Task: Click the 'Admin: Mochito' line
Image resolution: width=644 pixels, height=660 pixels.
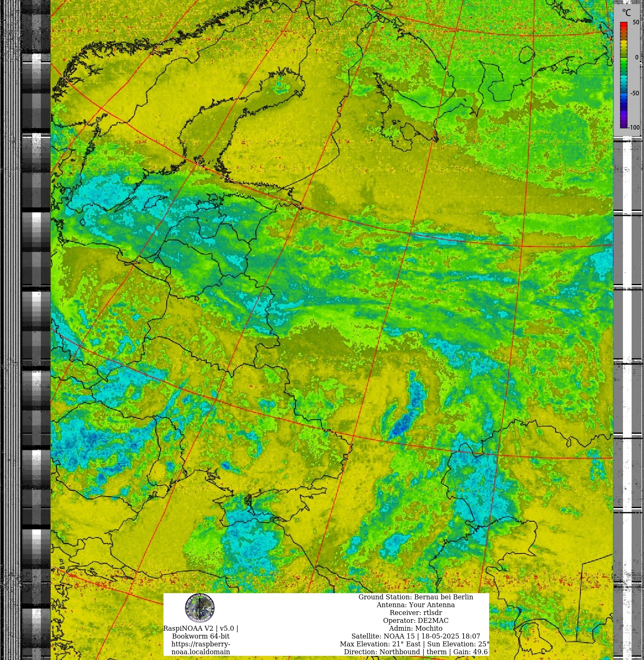Action: coord(416,628)
